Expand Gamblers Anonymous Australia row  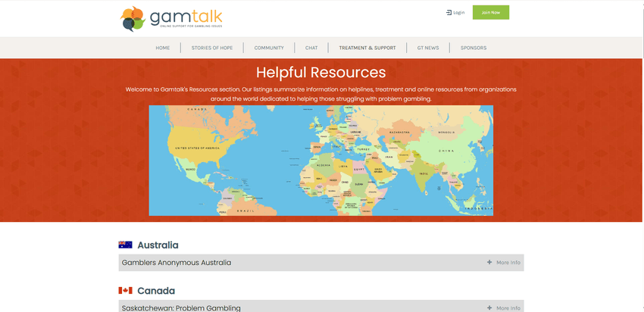(321, 263)
